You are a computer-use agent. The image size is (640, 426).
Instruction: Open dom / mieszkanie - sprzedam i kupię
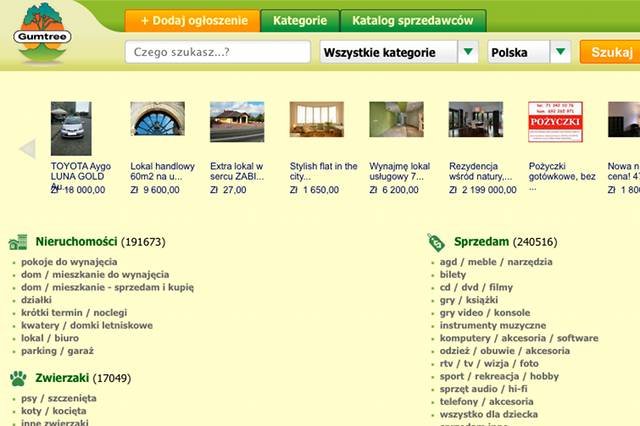107,287
